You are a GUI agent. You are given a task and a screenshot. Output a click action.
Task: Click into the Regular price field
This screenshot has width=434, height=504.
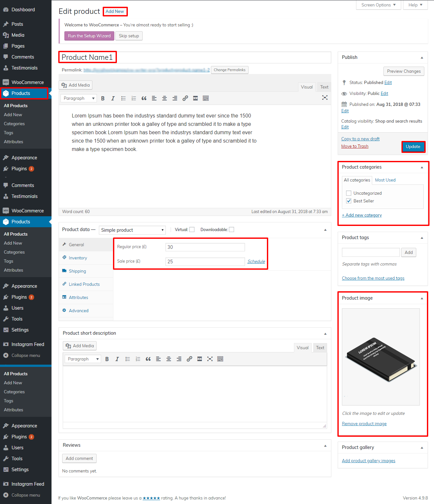(205, 247)
